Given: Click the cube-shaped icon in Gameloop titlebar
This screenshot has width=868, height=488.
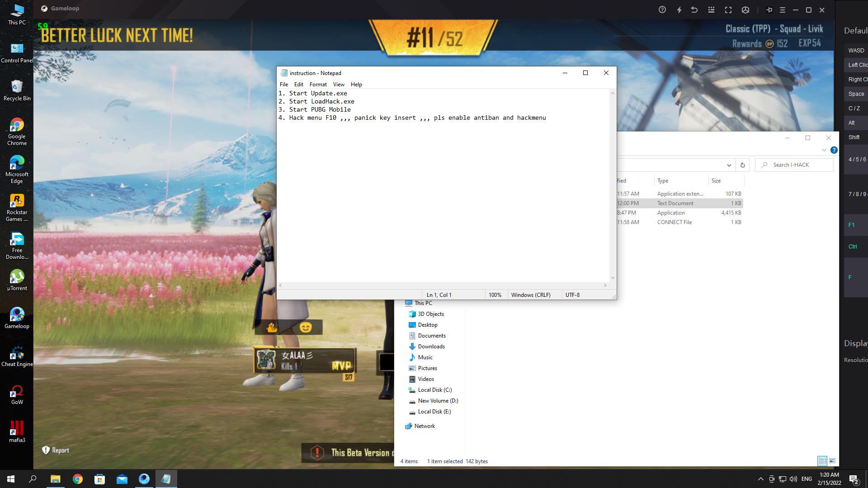Looking at the screenshot, I should point(745,9).
